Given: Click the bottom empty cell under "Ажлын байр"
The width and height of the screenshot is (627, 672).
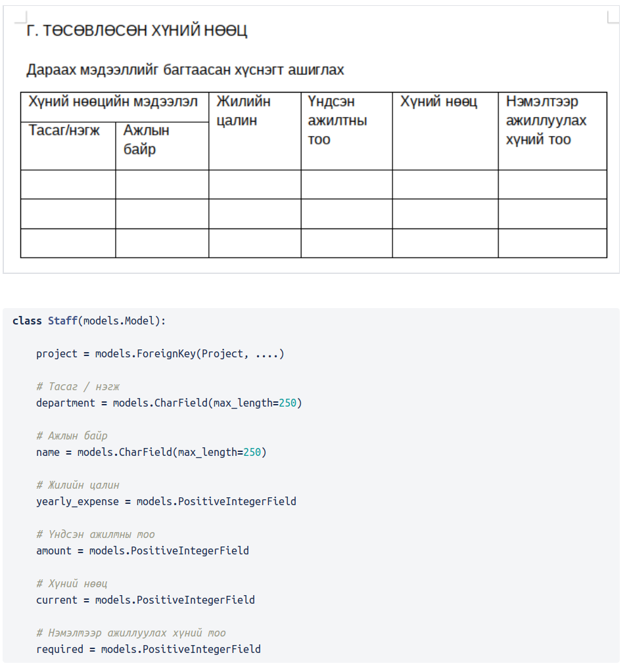Looking at the screenshot, I should (162, 243).
